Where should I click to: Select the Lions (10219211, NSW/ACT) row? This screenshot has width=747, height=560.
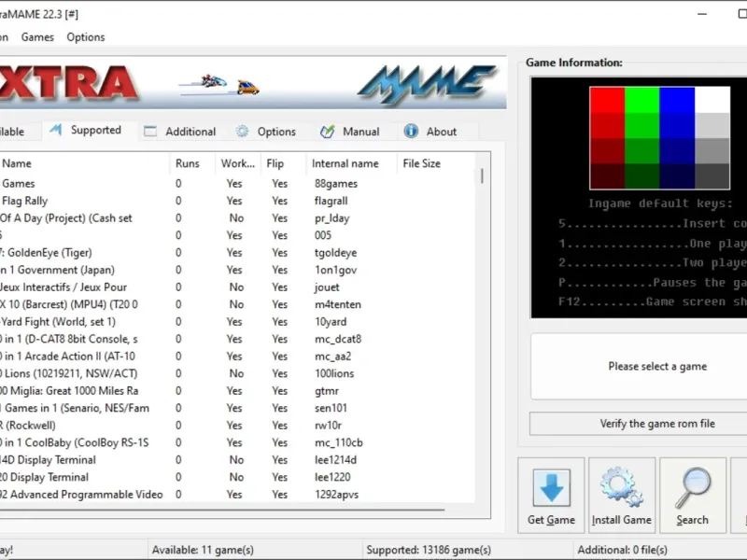(x=237, y=373)
